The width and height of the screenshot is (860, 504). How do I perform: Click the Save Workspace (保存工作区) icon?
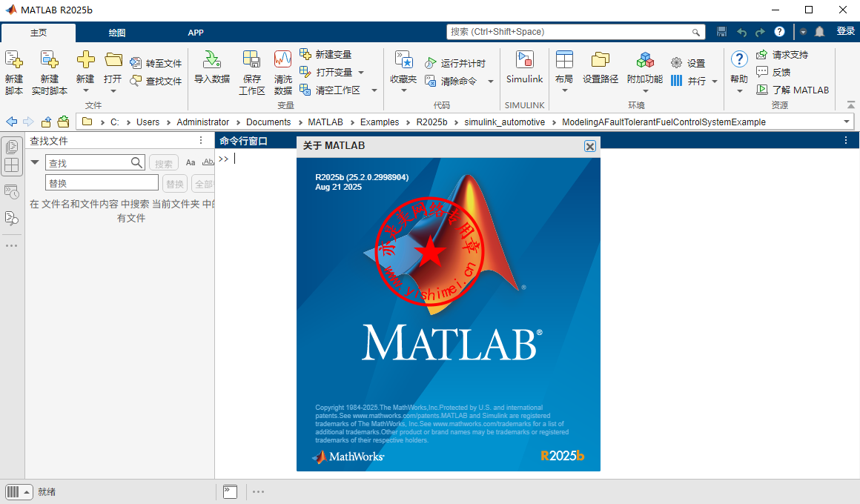[x=251, y=72]
